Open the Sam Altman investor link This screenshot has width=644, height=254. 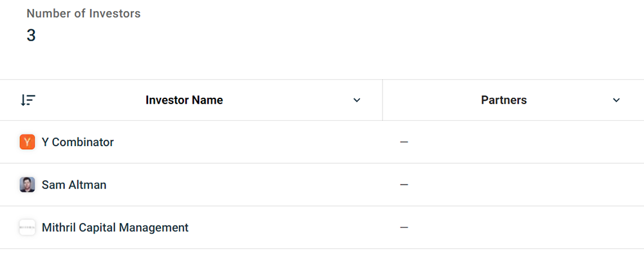(74, 185)
